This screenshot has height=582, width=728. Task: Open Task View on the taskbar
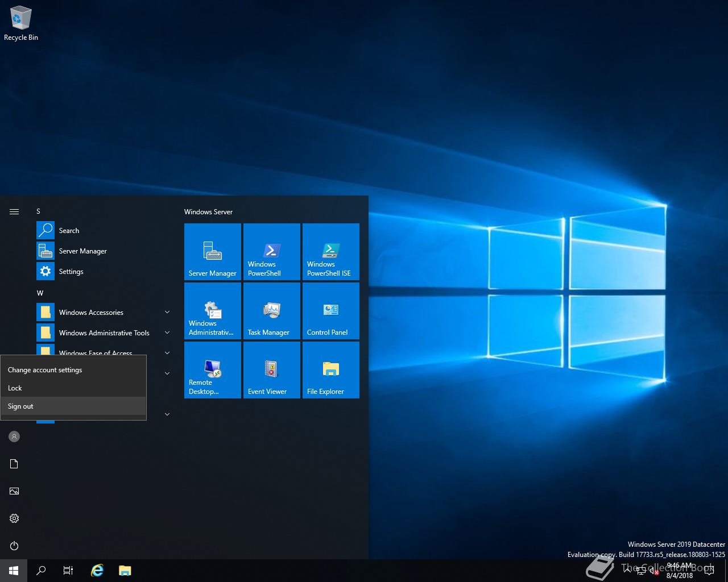(x=68, y=571)
